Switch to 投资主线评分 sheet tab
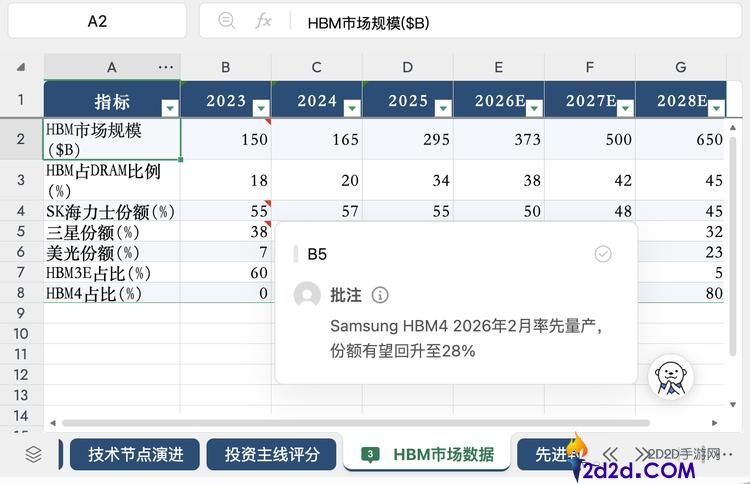This screenshot has width=750, height=484. pyautogui.click(x=272, y=454)
